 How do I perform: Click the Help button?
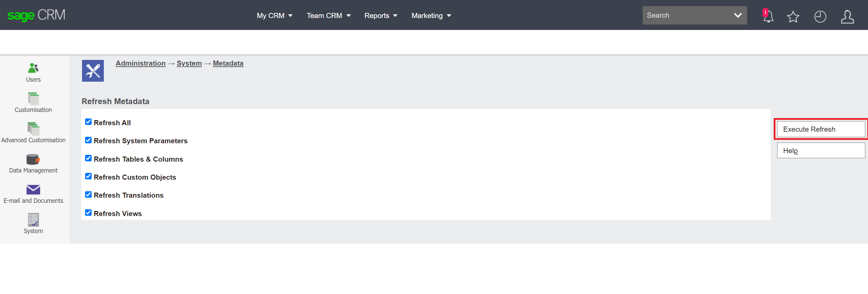821,150
